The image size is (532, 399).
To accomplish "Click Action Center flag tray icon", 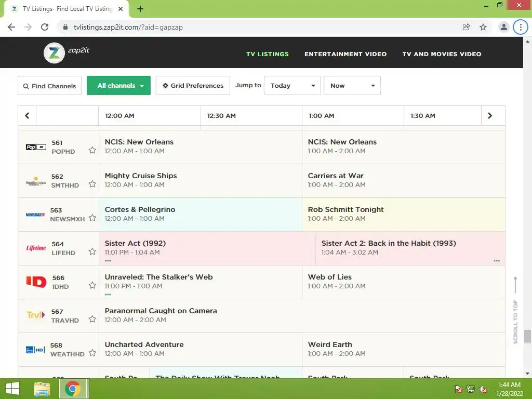I will pyautogui.click(x=458, y=389).
